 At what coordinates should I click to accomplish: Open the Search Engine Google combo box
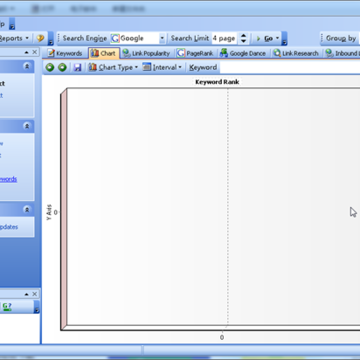[x=162, y=38]
